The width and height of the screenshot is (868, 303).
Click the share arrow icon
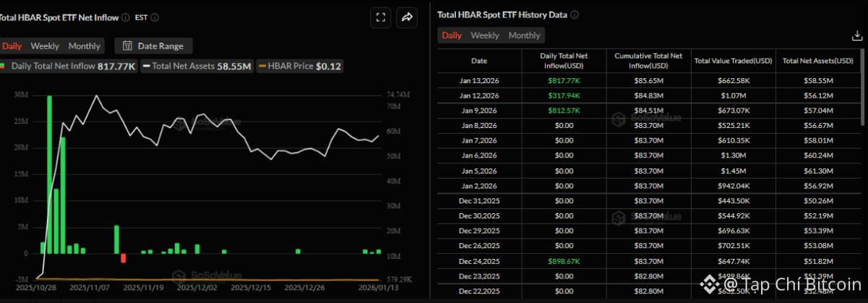pyautogui.click(x=408, y=17)
